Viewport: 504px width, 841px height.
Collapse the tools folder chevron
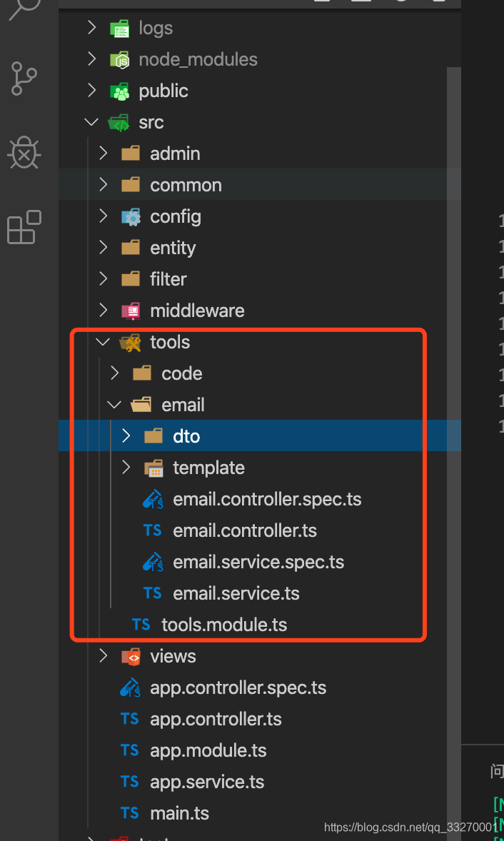click(x=103, y=342)
